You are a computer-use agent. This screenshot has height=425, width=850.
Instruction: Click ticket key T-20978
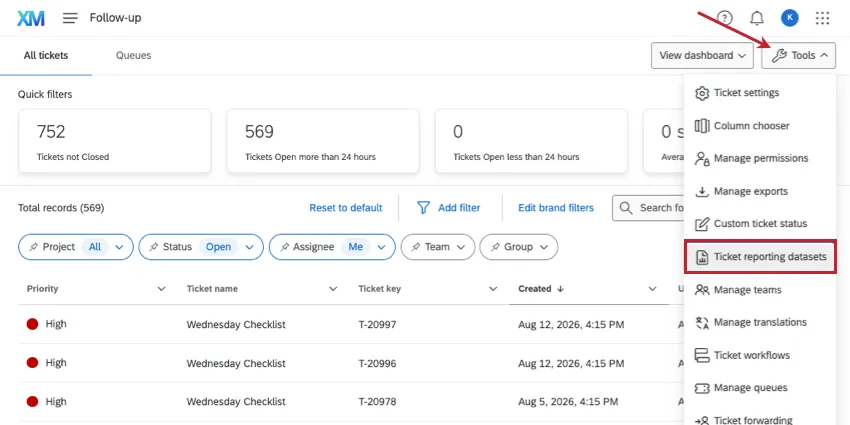[377, 402]
